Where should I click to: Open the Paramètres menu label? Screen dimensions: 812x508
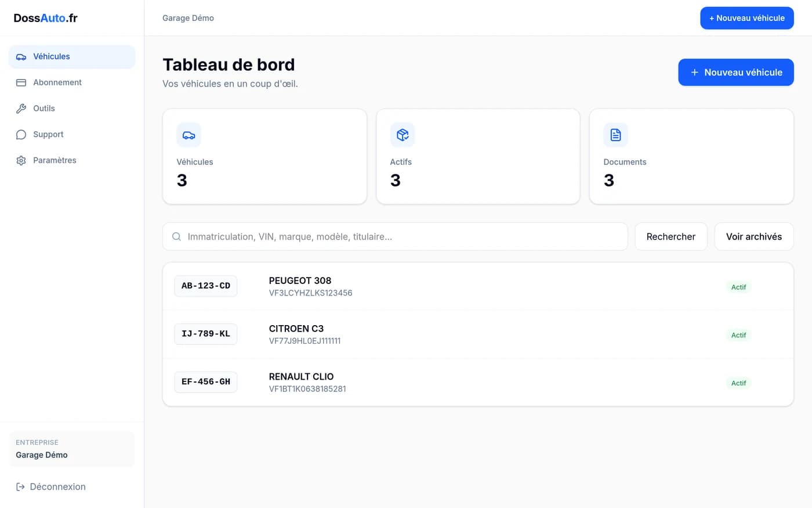click(x=55, y=160)
